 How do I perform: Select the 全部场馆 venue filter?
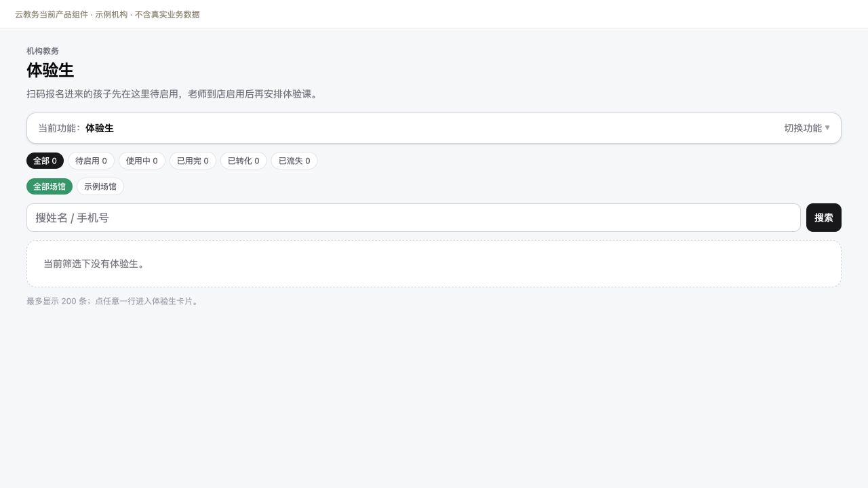[50, 186]
